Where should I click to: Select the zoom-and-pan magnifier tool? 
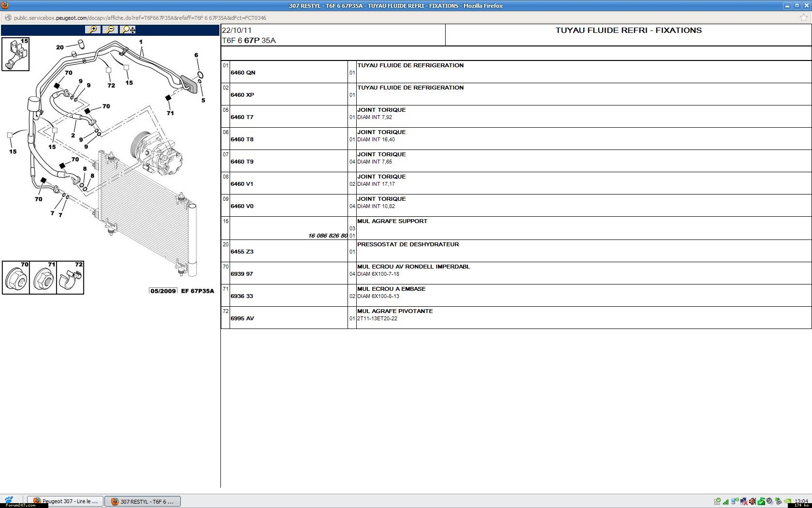coord(129,30)
